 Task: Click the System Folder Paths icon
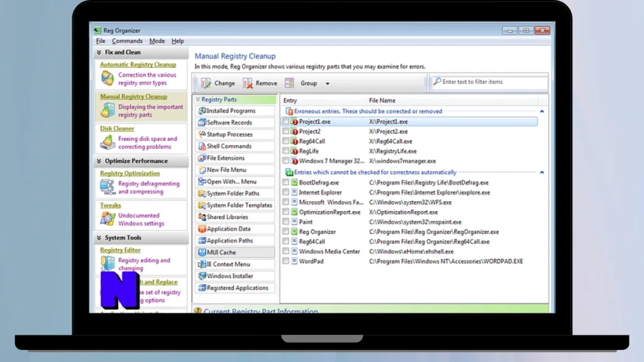202,194
